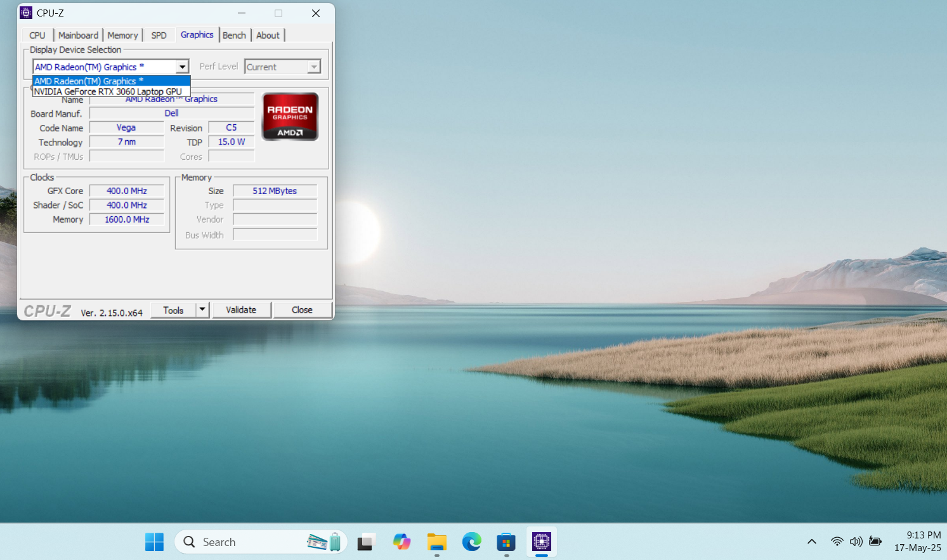This screenshot has height=560, width=947.
Task: Open Task View from the taskbar
Action: pos(365,542)
